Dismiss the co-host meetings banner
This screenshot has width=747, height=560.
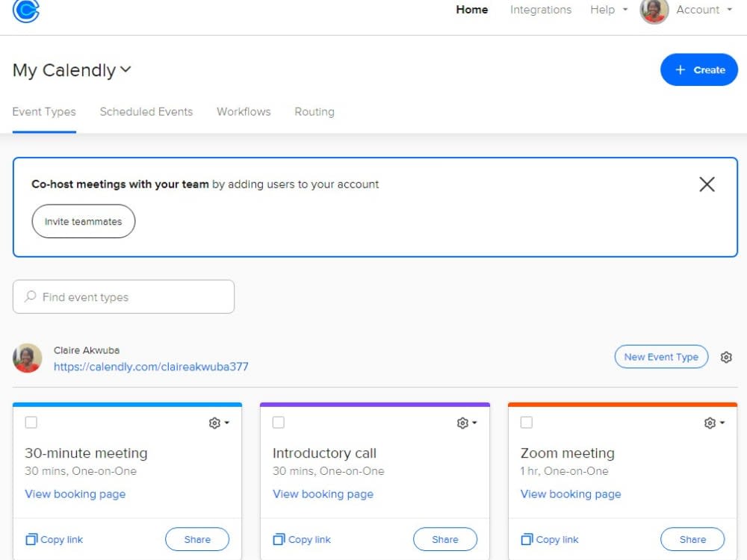click(x=707, y=184)
